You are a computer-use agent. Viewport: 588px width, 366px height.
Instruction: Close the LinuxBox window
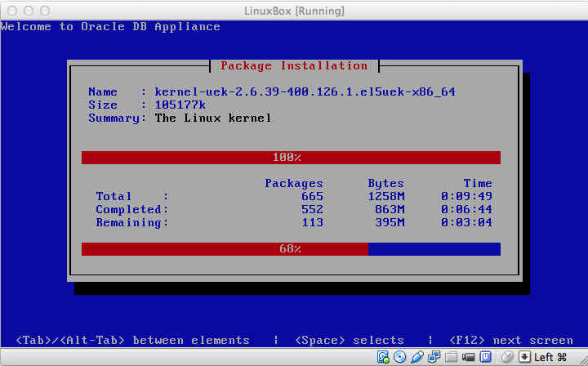click(x=12, y=11)
